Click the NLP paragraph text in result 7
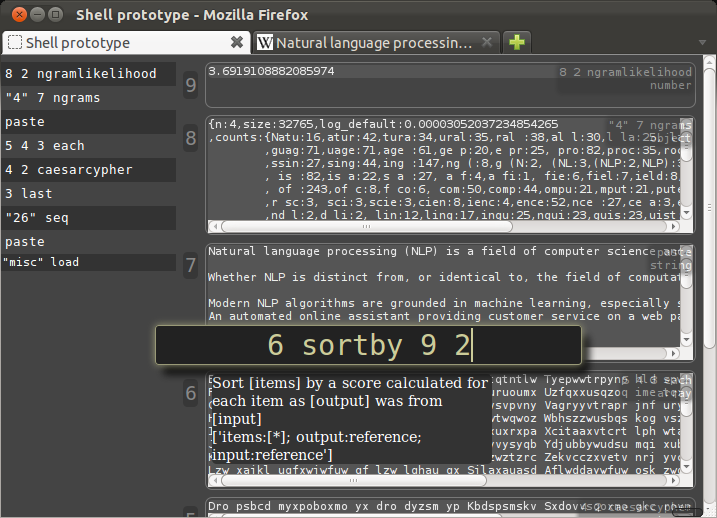 click(x=444, y=283)
